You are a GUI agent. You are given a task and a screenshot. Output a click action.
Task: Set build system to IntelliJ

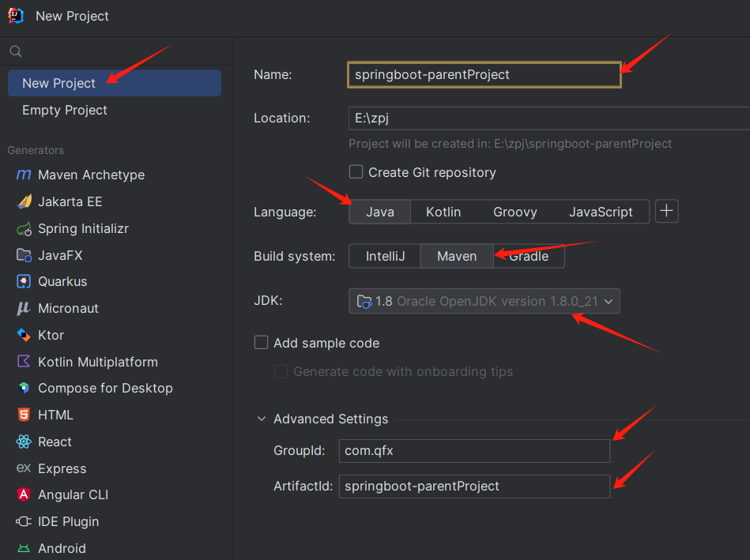coord(385,256)
